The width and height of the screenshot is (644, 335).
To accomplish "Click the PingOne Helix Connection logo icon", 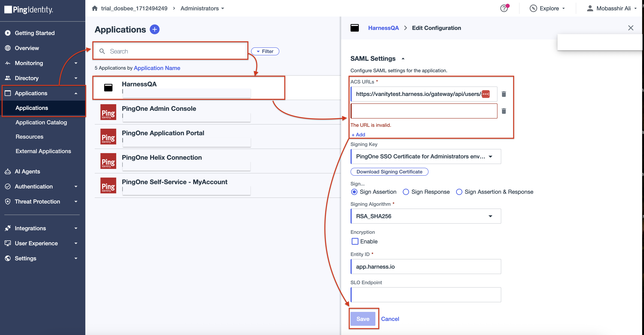I will coord(108,161).
